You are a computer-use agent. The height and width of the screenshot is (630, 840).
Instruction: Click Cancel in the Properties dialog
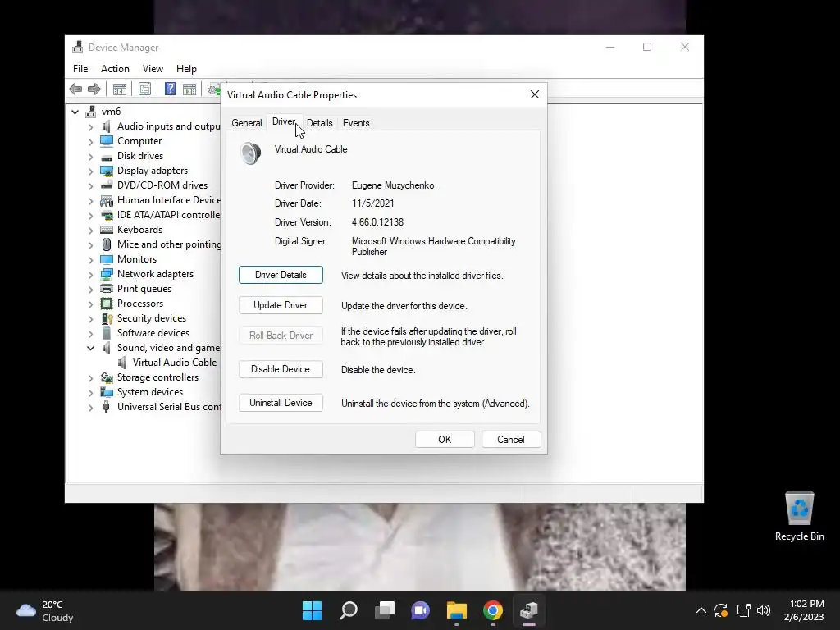click(511, 440)
